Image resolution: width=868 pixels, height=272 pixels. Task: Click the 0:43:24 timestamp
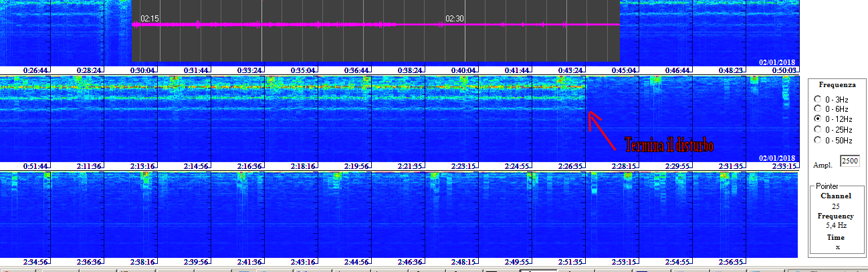pyautogui.click(x=570, y=70)
